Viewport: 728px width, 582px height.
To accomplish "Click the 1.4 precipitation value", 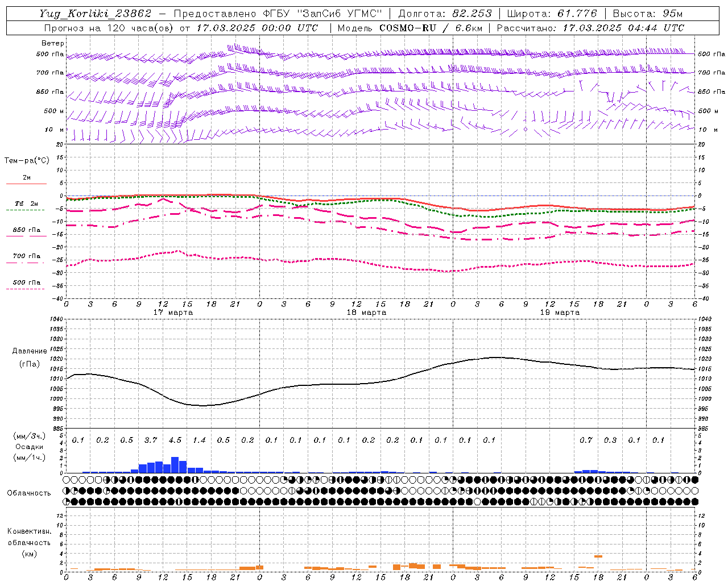I will [x=199, y=440].
